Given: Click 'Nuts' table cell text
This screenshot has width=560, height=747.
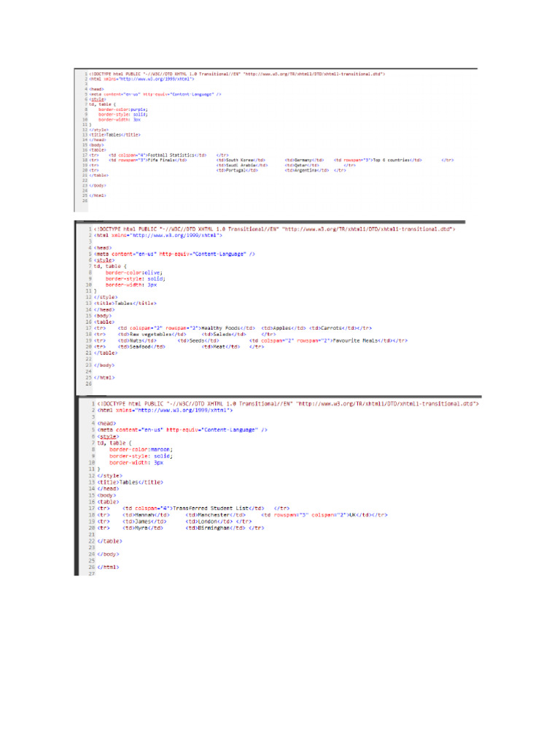Looking at the screenshot, I should (x=136, y=341).
